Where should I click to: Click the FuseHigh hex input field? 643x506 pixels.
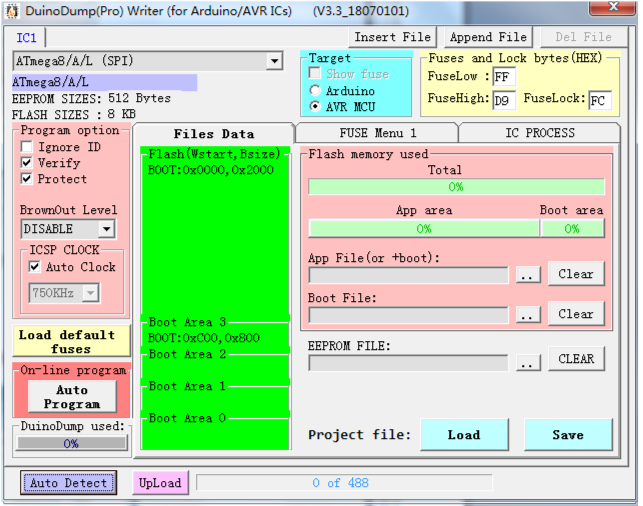click(x=504, y=100)
